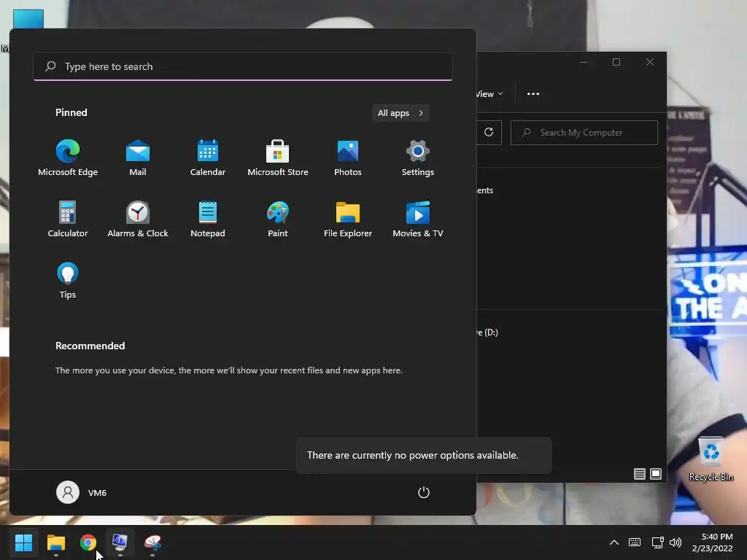Maximize the Explorer window
Image resolution: width=747 pixels, height=560 pixels.
coord(616,63)
